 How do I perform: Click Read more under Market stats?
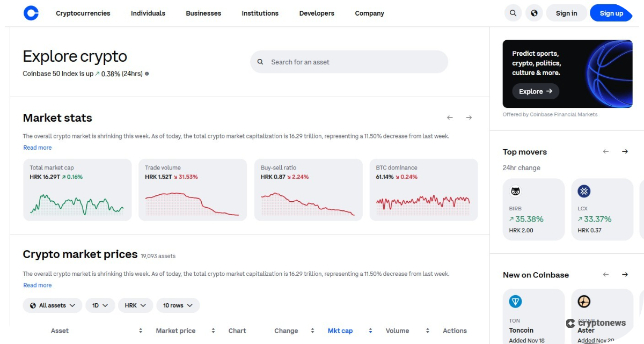(37, 147)
